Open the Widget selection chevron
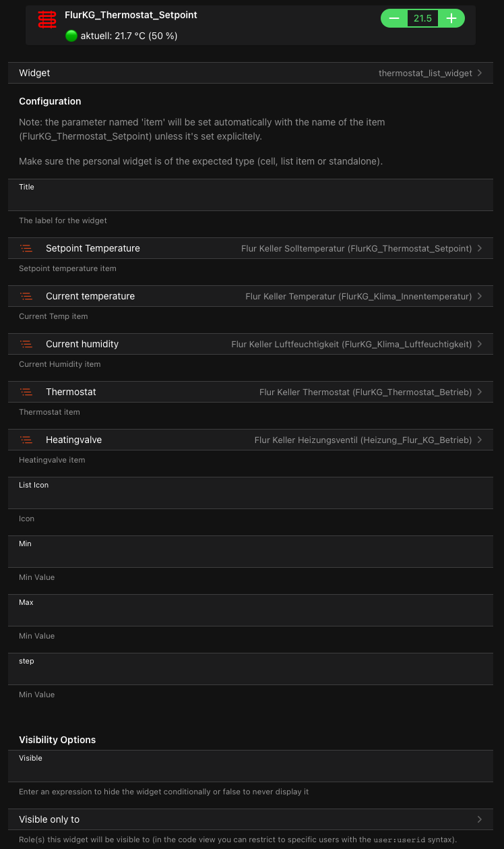Viewport: 504px width, 849px height. pos(480,73)
